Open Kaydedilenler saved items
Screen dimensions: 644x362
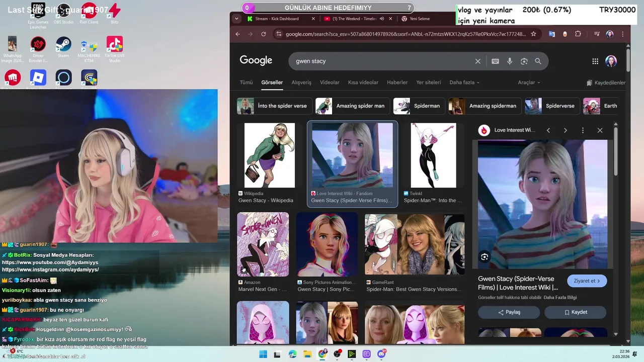point(606,82)
